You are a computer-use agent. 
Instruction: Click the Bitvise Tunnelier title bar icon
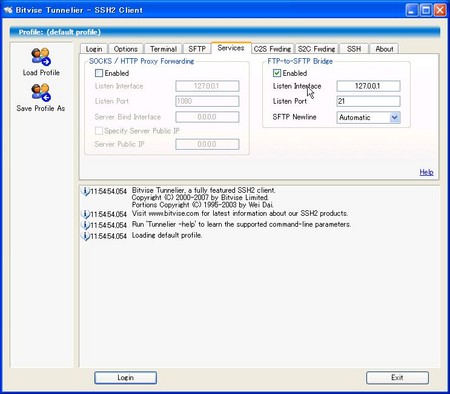[8, 10]
